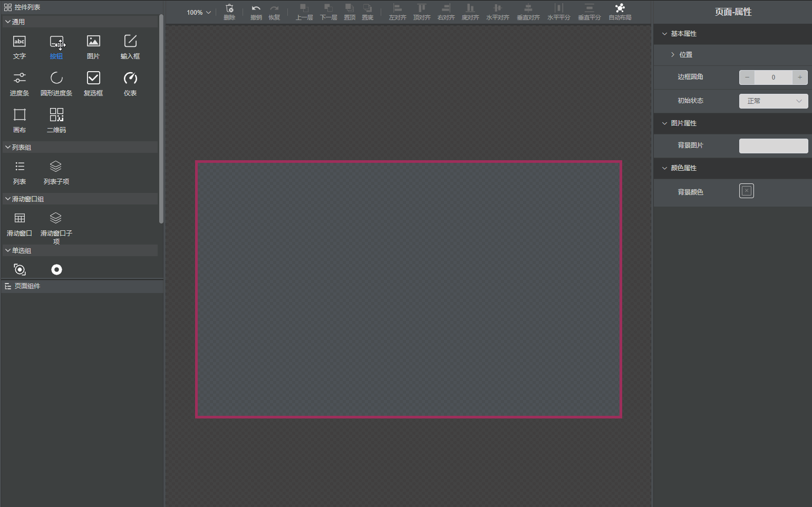Screen dimensions: 812x507
Task: Increase 边框圆角 with plus button
Action: [x=800, y=77]
